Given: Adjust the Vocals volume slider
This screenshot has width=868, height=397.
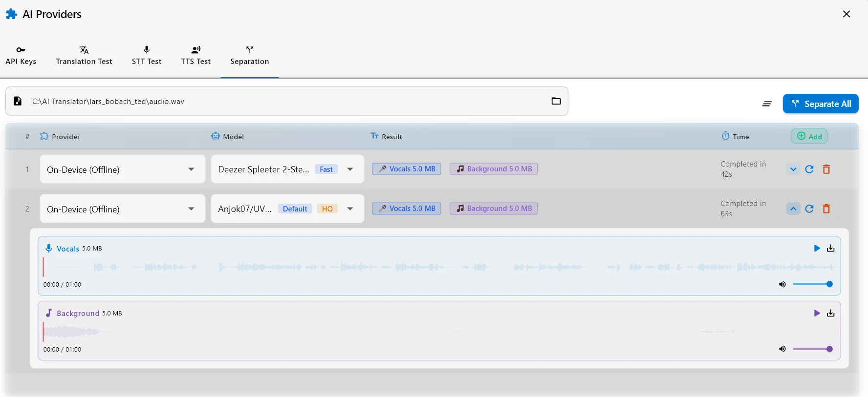Looking at the screenshot, I should (x=813, y=284).
